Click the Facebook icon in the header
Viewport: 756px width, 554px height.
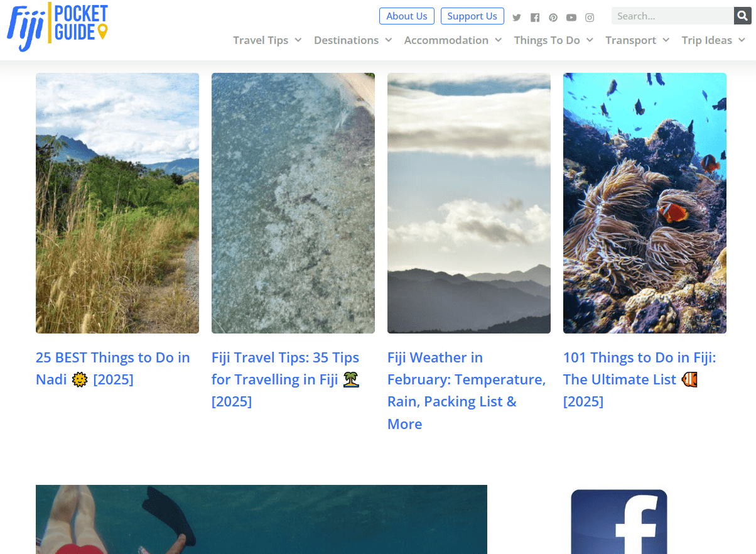(x=535, y=17)
